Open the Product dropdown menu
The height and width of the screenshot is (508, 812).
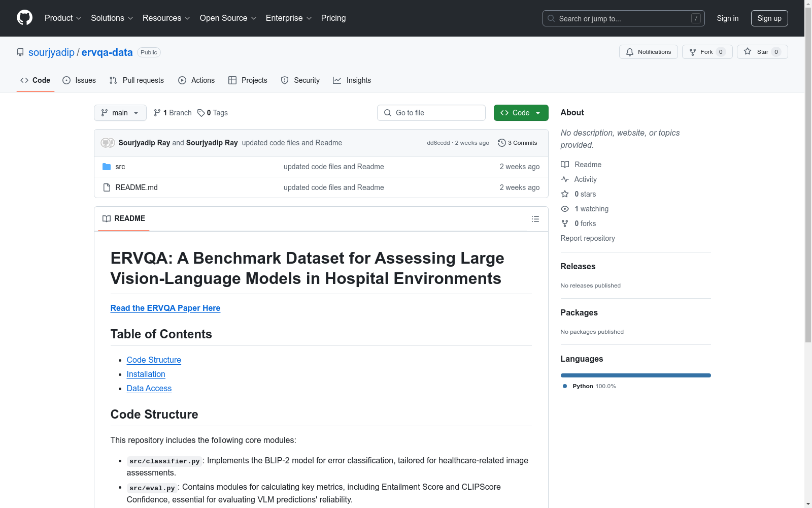point(63,18)
